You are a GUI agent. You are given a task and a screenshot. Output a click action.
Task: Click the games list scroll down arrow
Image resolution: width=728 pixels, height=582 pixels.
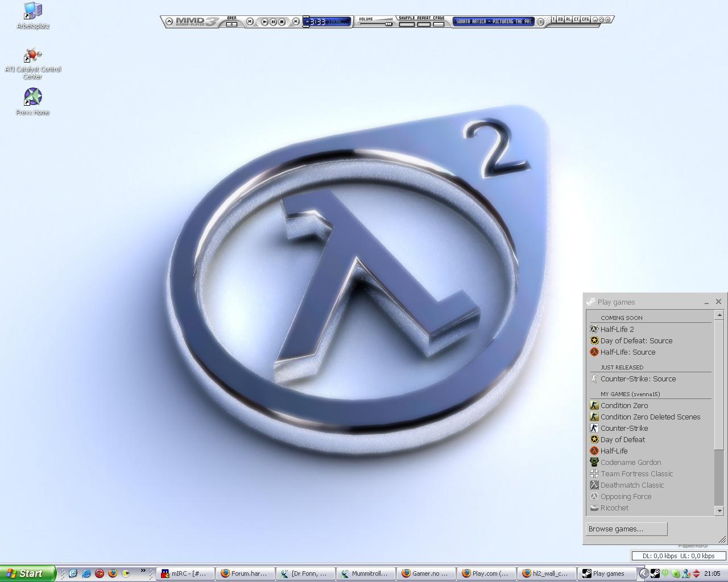click(x=719, y=511)
